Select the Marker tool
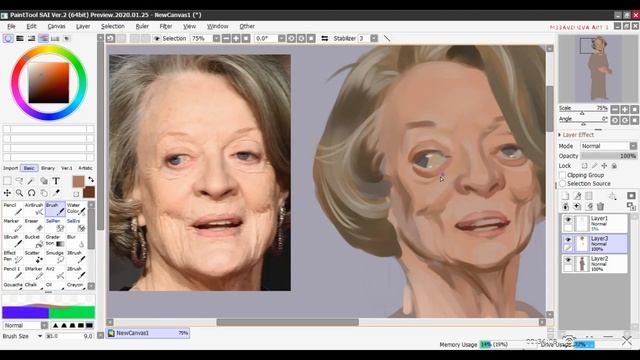 [13, 225]
